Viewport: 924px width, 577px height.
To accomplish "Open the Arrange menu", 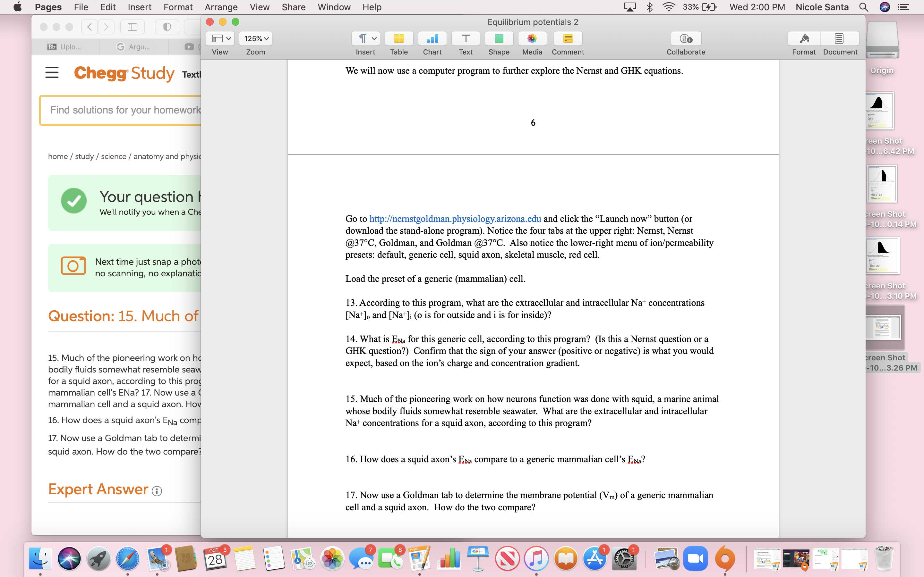I will pos(221,7).
